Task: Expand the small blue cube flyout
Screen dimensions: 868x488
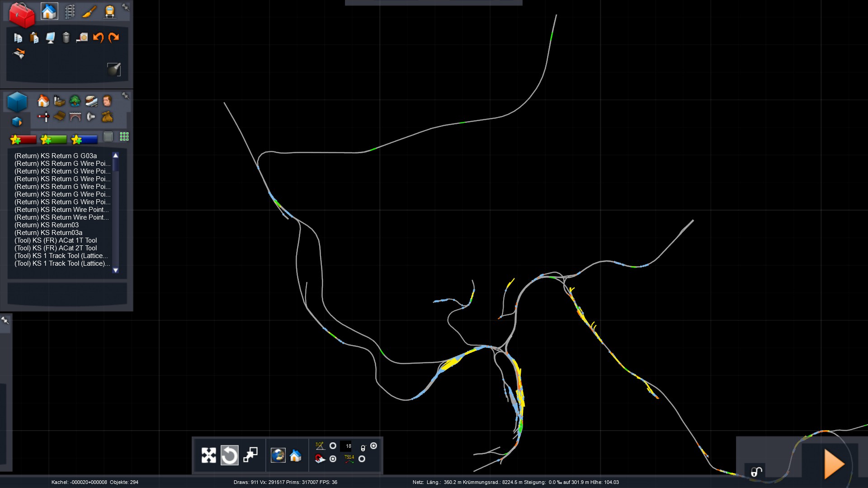Action: point(17,122)
